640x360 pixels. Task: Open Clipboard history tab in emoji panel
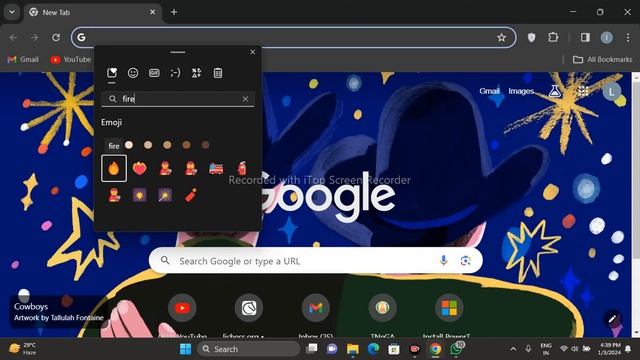218,73
